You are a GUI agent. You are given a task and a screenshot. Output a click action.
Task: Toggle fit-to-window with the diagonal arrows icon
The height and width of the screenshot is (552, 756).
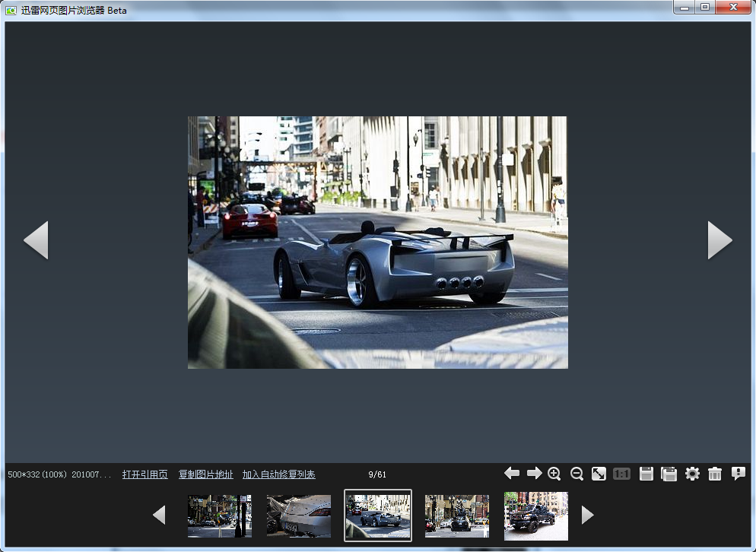pos(599,474)
